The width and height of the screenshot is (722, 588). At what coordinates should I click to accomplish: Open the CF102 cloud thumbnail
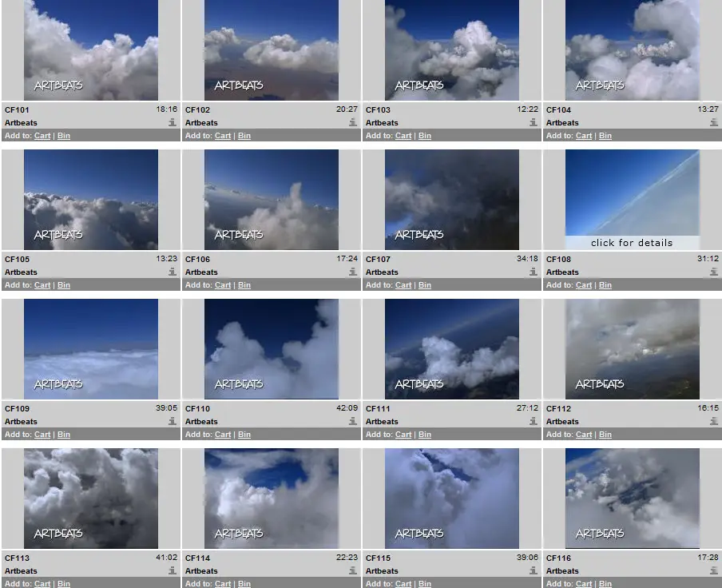click(x=272, y=50)
